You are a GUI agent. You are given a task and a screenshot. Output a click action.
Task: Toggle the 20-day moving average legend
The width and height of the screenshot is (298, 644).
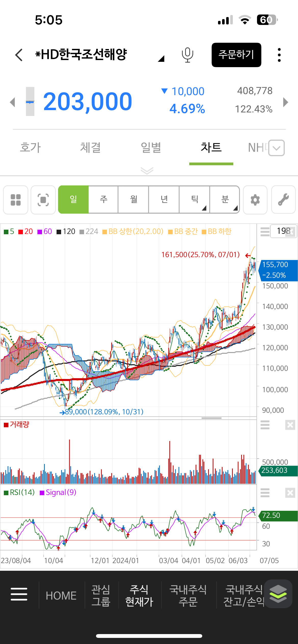25,231
